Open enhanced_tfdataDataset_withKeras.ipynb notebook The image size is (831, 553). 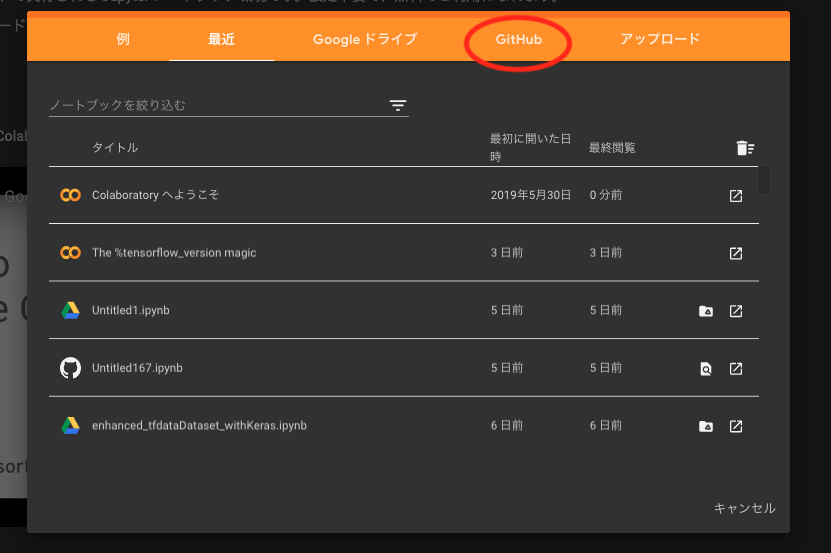(x=199, y=426)
